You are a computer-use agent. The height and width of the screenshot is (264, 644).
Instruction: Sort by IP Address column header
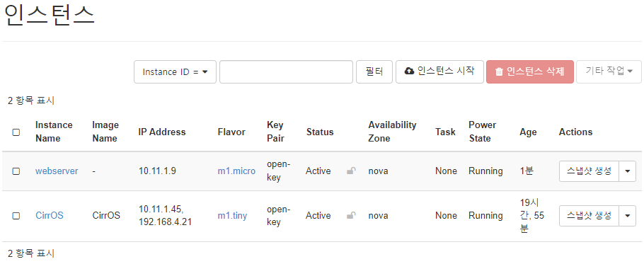click(162, 132)
